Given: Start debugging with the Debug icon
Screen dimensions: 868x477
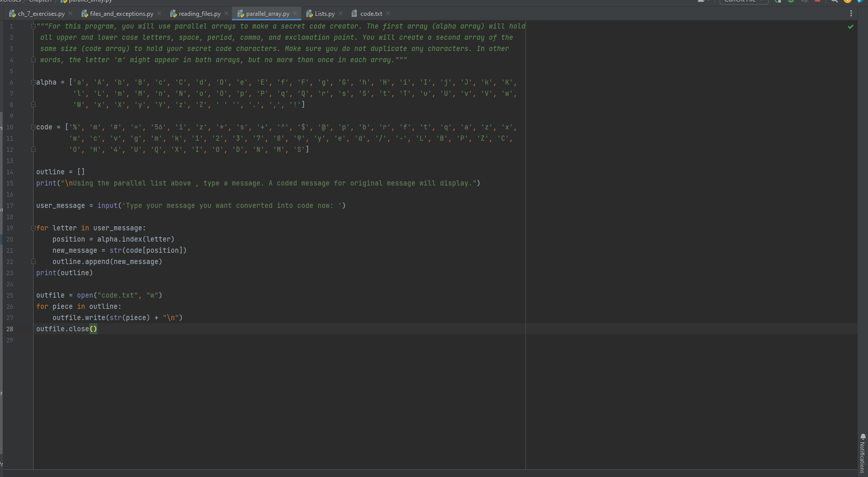Looking at the screenshot, I should (x=791, y=2).
